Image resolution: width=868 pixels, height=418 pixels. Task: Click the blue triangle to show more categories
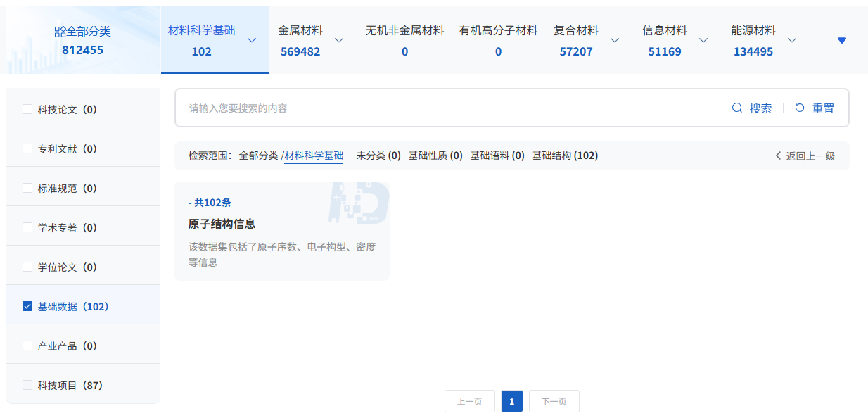841,40
